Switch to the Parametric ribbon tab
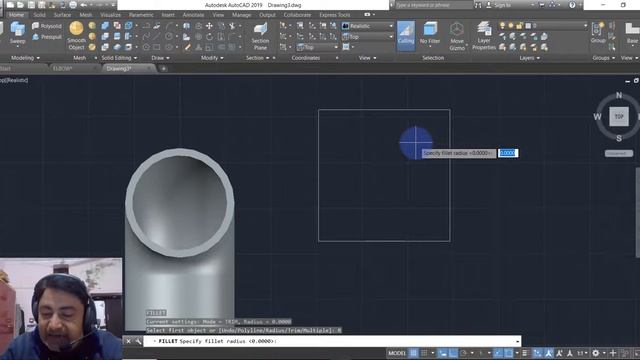 [x=141, y=15]
